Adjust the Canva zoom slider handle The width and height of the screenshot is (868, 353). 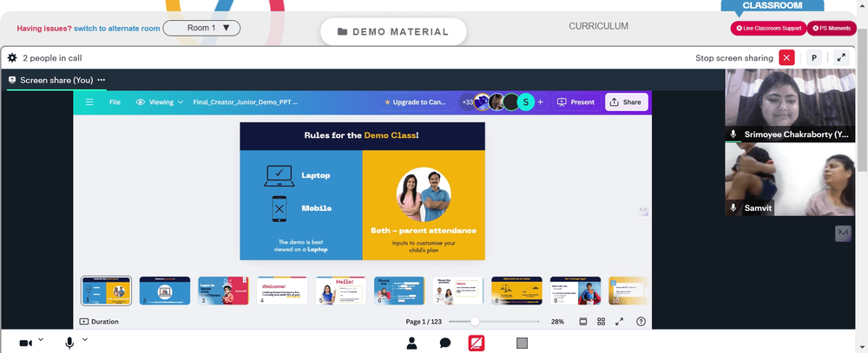(475, 322)
